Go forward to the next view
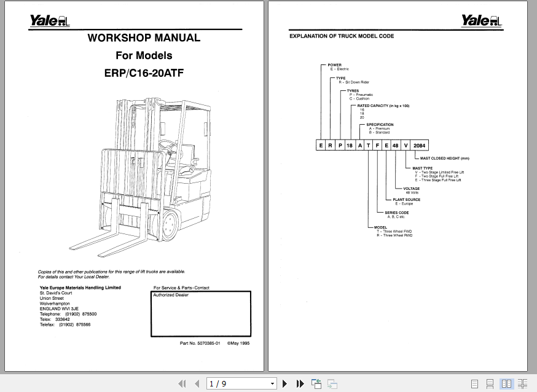The height and width of the screenshot is (392, 537). [332, 383]
